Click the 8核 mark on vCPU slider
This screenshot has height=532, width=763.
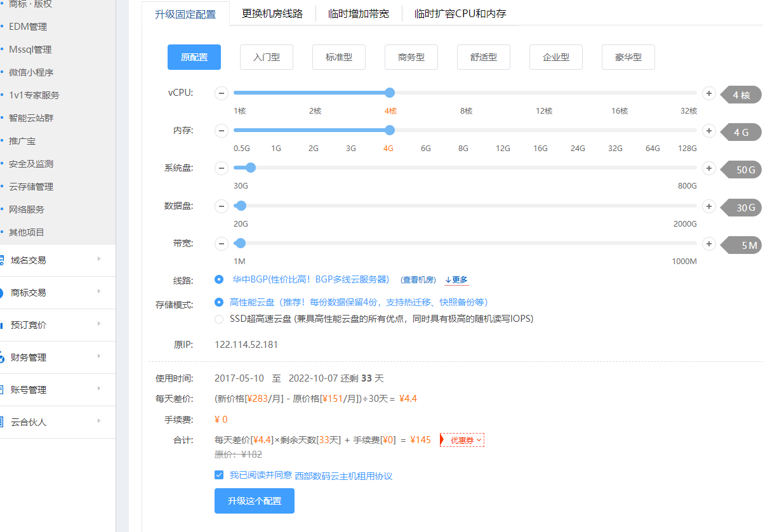point(467,111)
